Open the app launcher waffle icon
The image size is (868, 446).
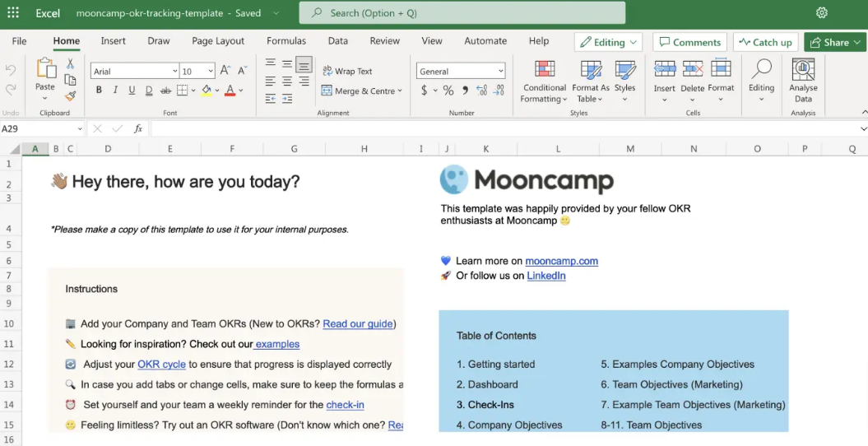coord(12,12)
